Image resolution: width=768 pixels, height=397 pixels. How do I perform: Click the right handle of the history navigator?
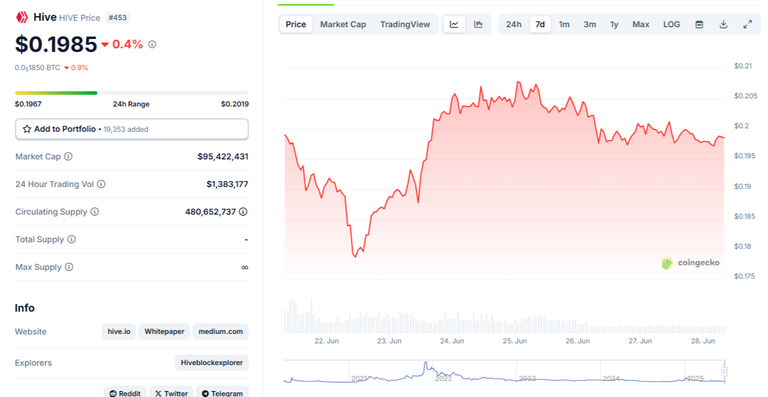click(x=724, y=372)
